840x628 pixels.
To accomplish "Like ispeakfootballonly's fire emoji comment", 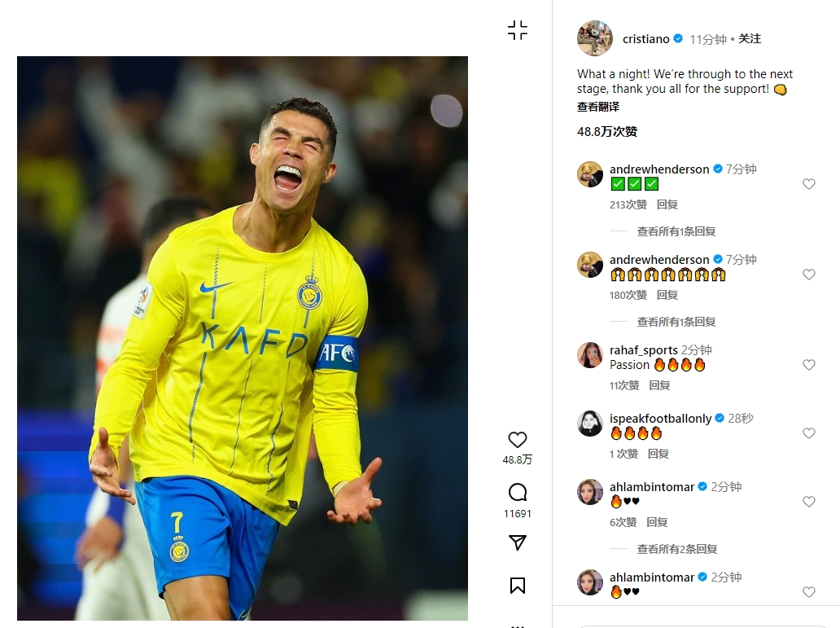I will (x=809, y=433).
